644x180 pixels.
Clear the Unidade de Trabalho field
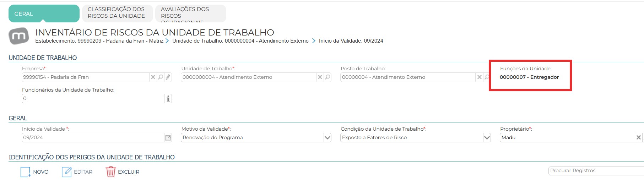[320, 77]
